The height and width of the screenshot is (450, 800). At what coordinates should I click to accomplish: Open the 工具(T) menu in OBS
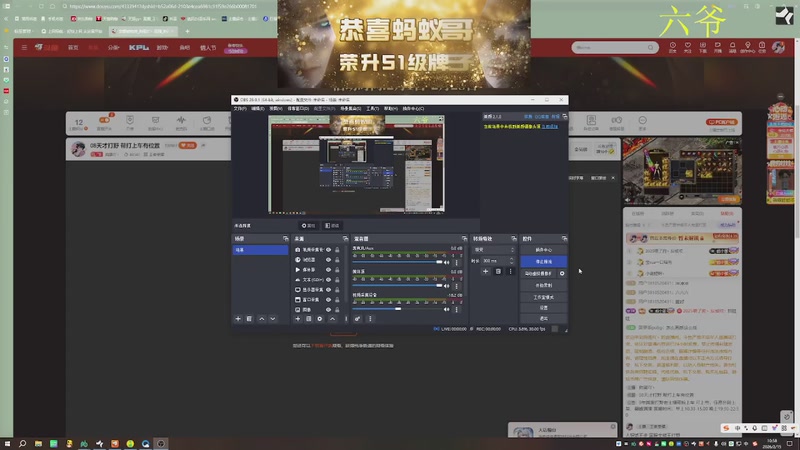click(x=372, y=109)
